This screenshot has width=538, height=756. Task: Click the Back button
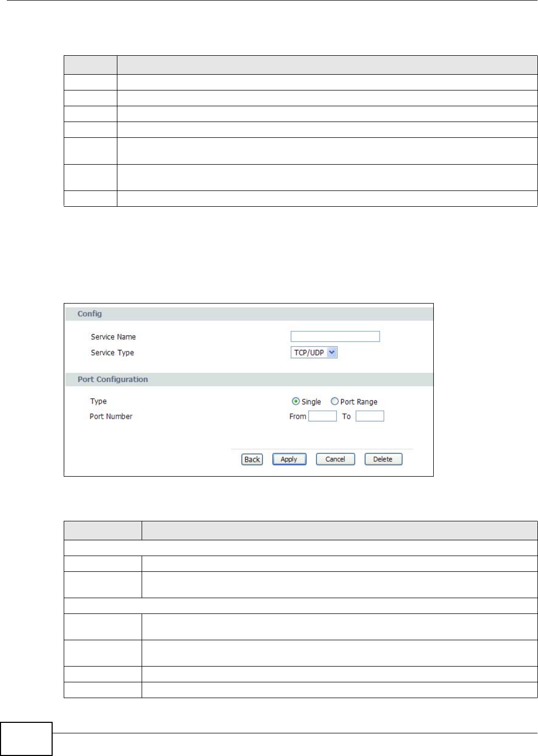[x=252, y=459]
